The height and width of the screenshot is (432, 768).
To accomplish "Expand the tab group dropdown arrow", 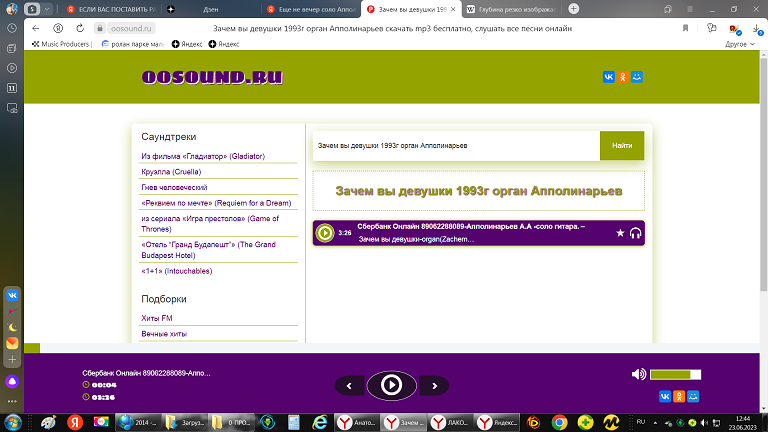I will [47, 9].
